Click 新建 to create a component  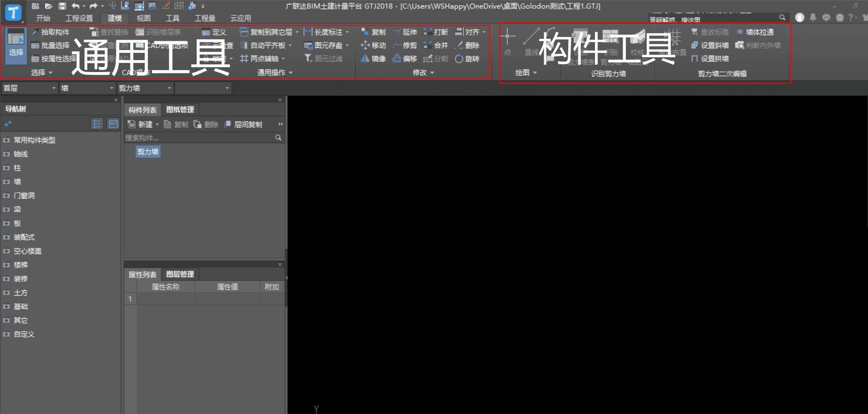[140, 124]
